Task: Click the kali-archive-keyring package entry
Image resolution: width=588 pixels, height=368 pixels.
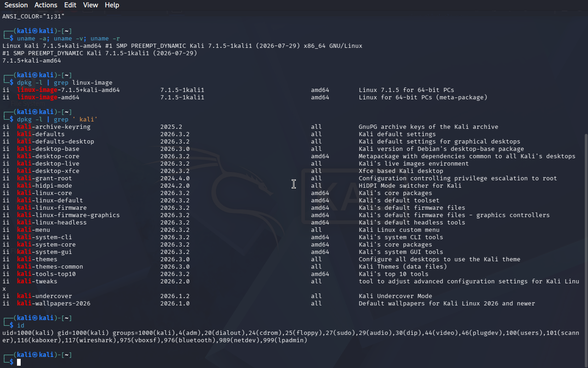Action: (x=54, y=127)
